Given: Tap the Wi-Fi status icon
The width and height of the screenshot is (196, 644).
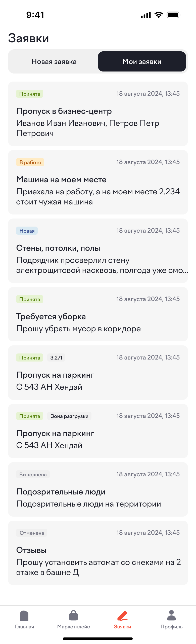Looking at the screenshot, I should click(159, 15).
